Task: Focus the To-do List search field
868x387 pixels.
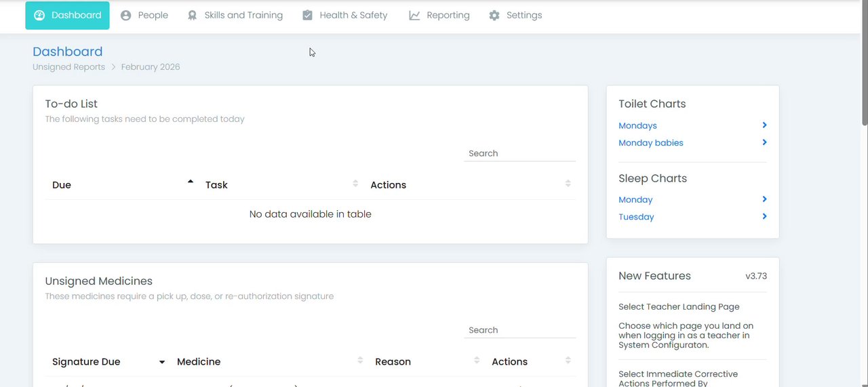Action: click(x=519, y=154)
